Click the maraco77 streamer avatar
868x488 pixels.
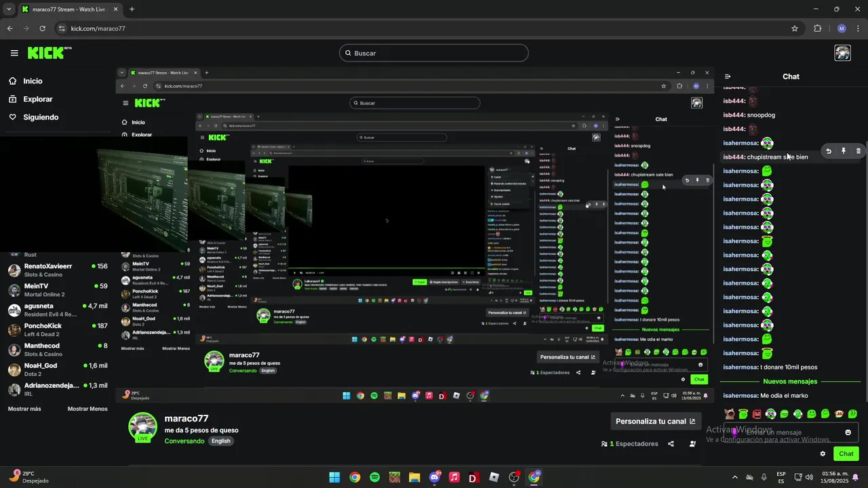click(x=143, y=427)
